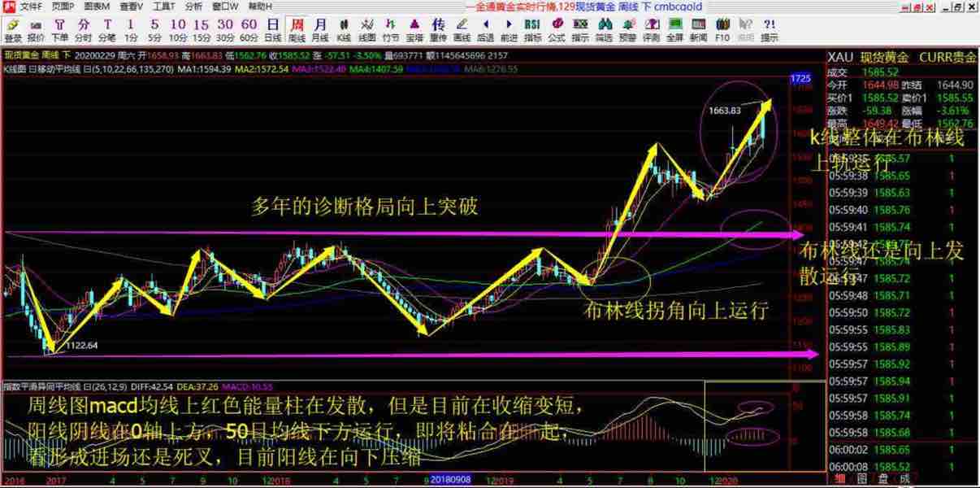Screen dimensions: 980x488
Task: Open the 报价 quote list
Action: click(x=36, y=30)
